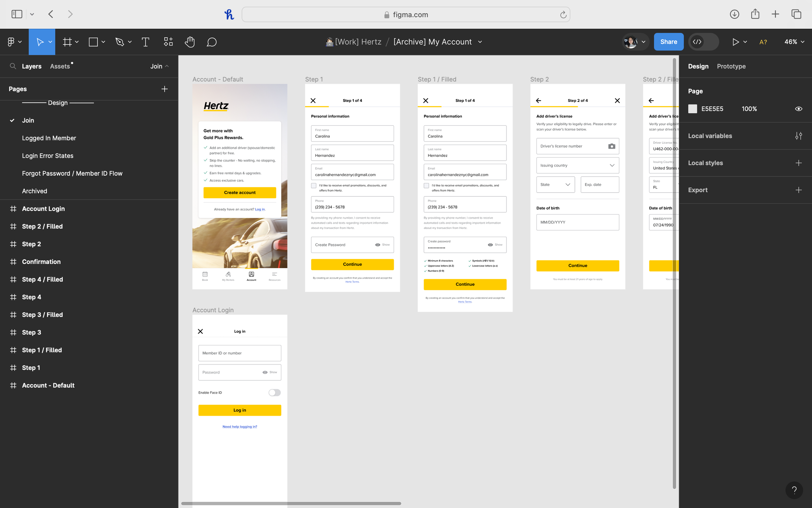Open the Comment tool

[x=211, y=42]
